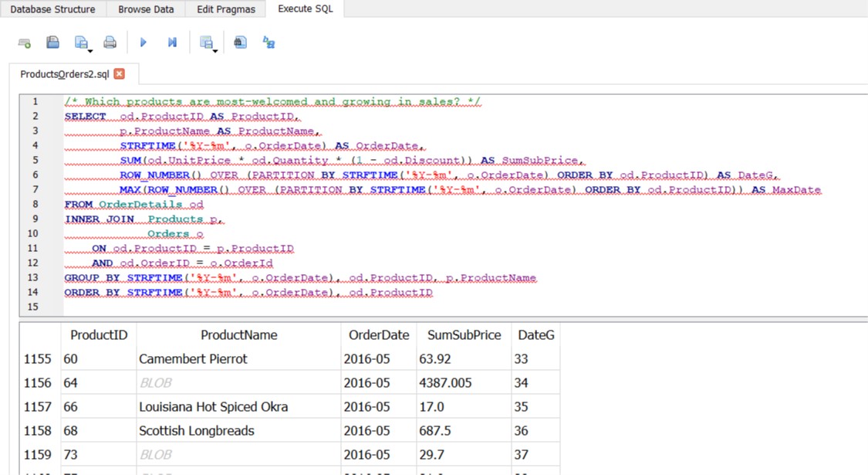
Task: Print the SQL statements
Action: pos(110,41)
